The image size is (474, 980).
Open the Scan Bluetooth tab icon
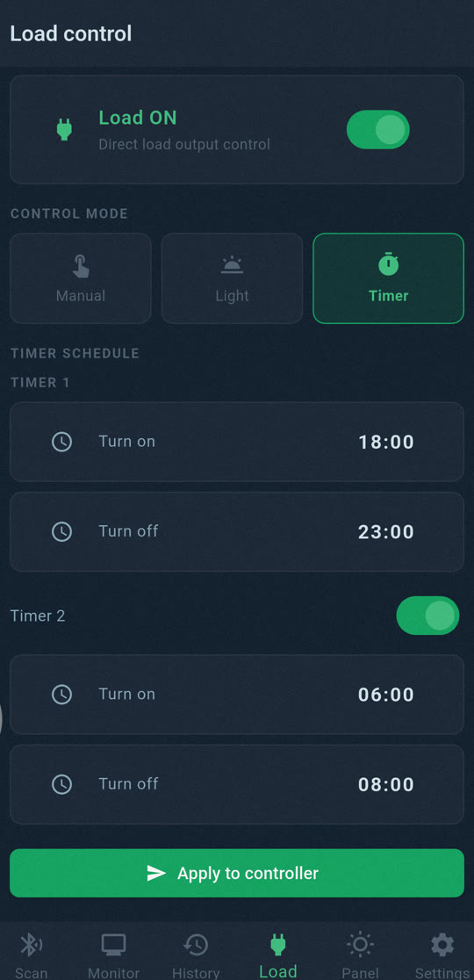click(x=31, y=944)
